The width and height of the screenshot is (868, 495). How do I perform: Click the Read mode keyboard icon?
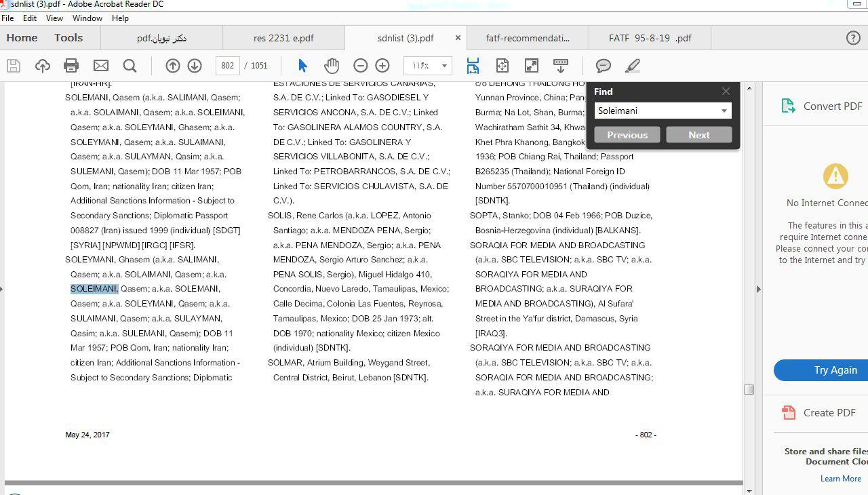561,66
